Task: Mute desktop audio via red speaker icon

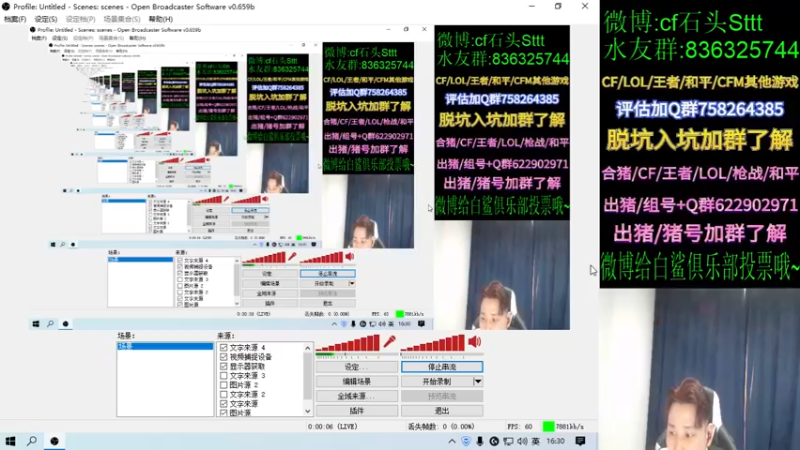Action: tap(474, 341)
